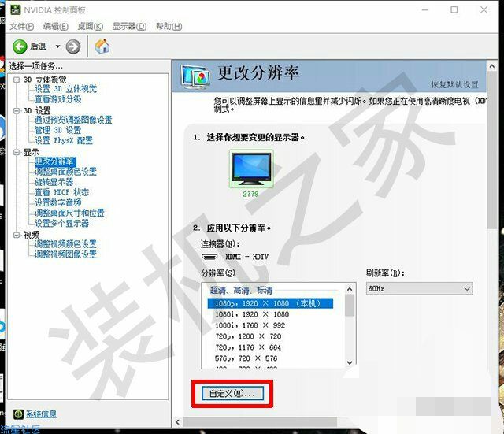Viewport: 504px width, 434px height.
Task: Open 调整视频图像设置 task
Action: point(65,254)
